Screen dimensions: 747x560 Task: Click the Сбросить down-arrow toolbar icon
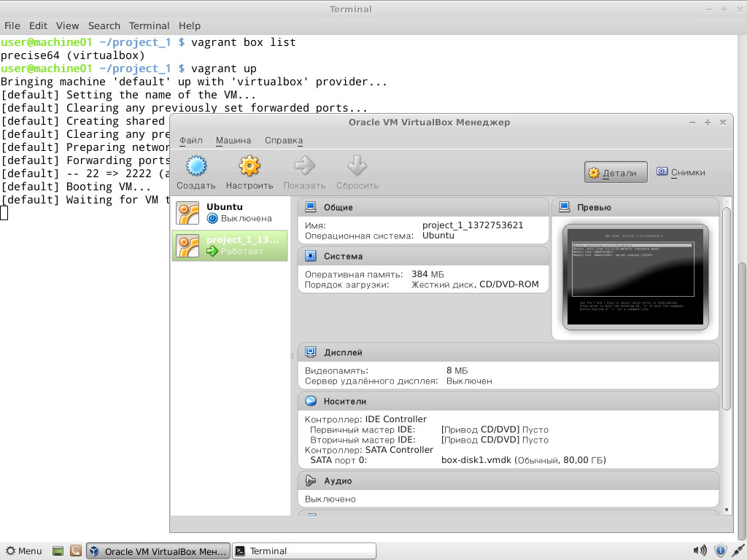point(357,166)
